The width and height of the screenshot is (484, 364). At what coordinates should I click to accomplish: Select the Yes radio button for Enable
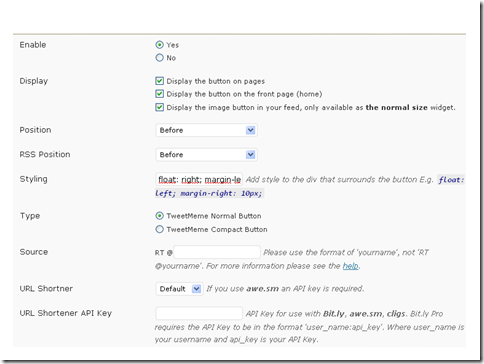coord(159,45)
